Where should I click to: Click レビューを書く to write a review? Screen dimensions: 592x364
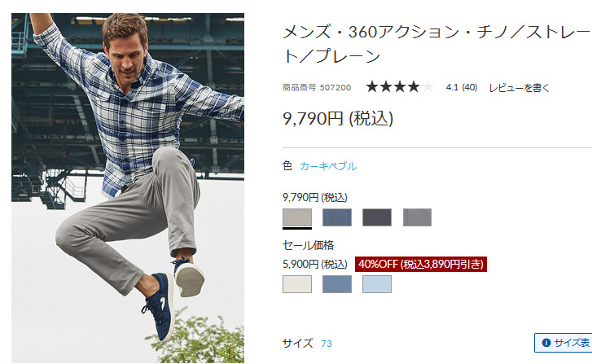[520, 88]
